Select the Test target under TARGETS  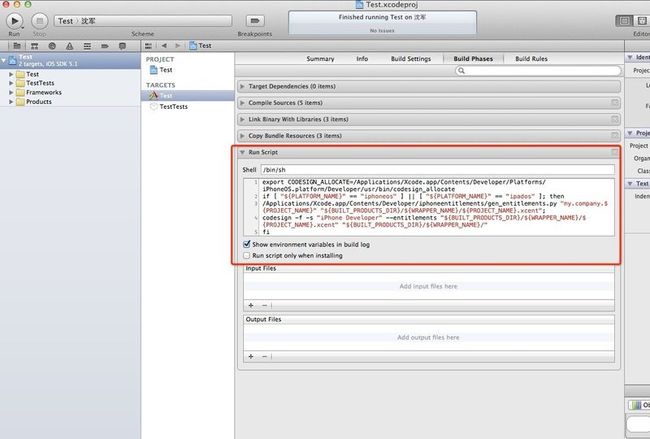[188, 95]
